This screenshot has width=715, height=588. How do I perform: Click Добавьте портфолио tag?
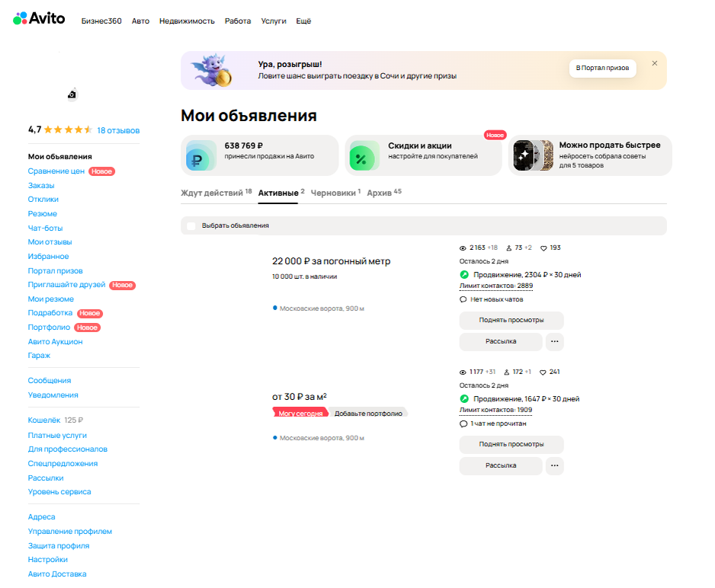tap(368, 413)
